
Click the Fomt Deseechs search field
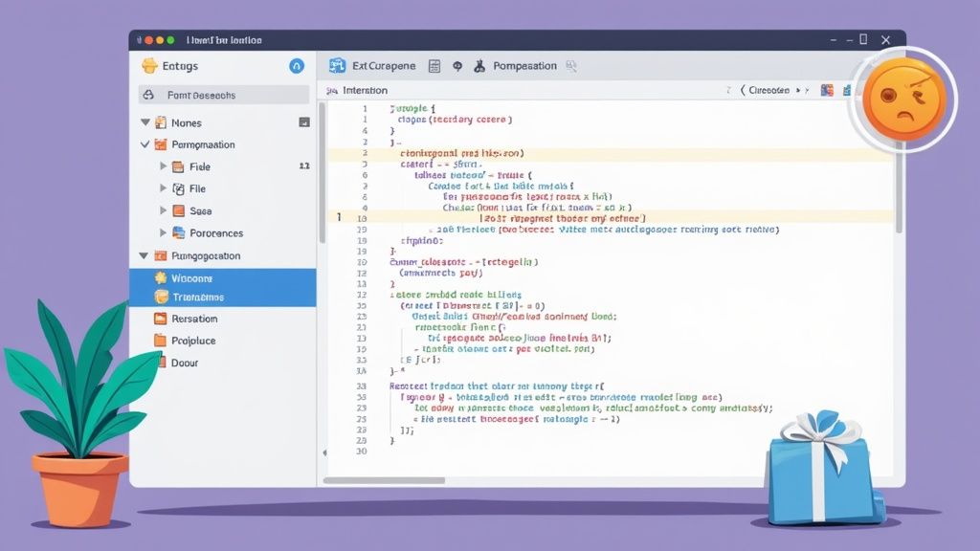click(223, 95)
